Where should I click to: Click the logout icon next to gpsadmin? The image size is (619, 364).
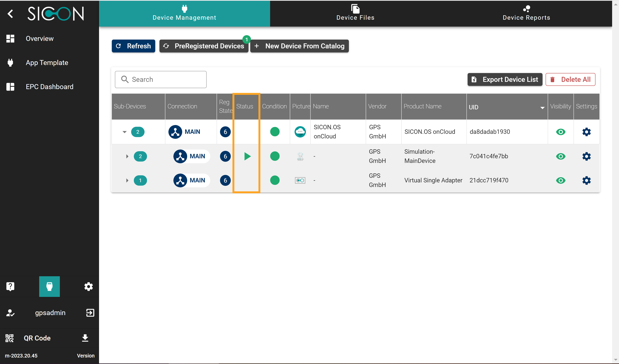tap(90, 313)
